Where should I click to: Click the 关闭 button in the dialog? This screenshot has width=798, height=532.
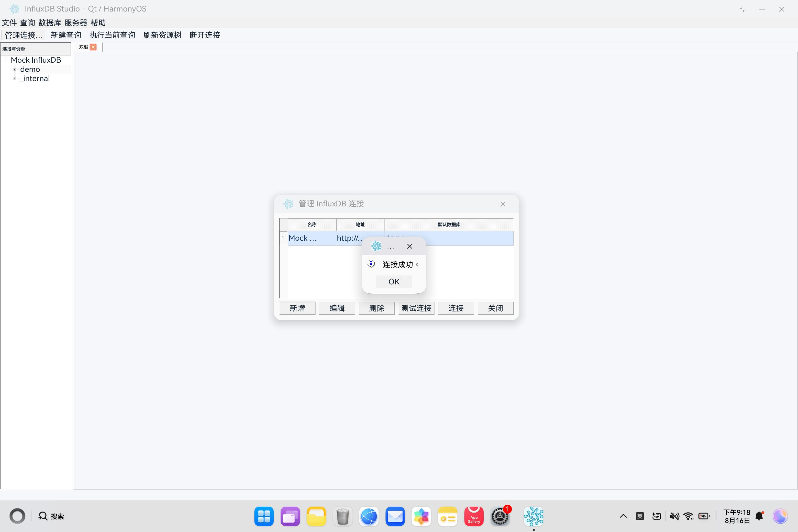pyautogui.click(x=495, y=308)
